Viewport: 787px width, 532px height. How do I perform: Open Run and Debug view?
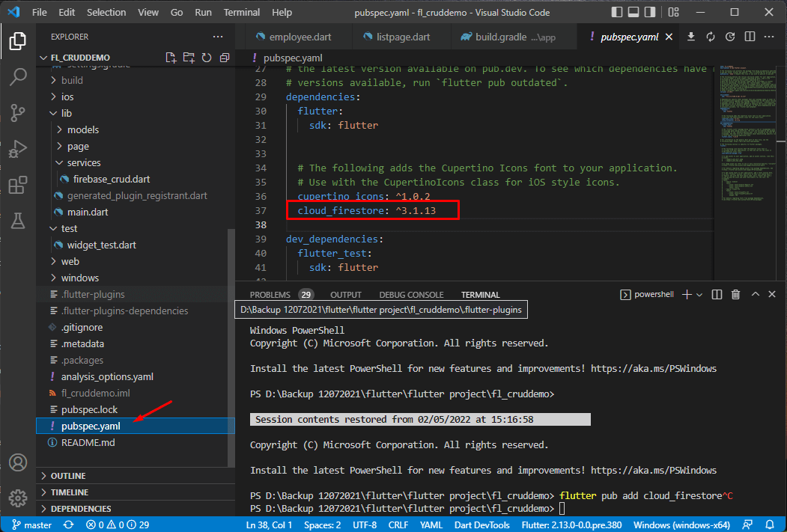click(x=17, y=149)
